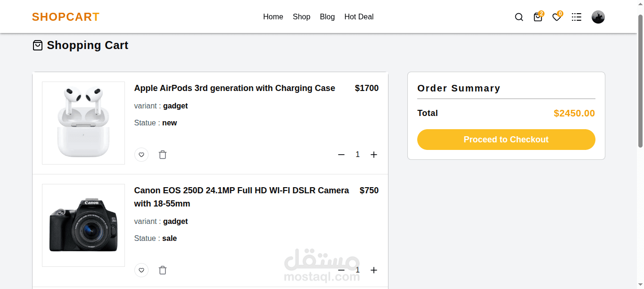
Task: Open the cart bag icon with badge
Action: 537,17
